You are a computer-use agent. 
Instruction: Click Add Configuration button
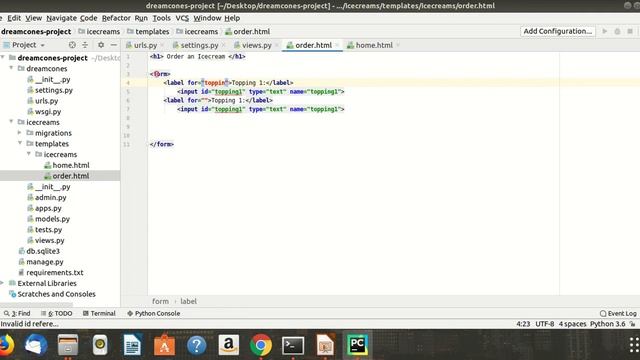[x=558, y=31]
